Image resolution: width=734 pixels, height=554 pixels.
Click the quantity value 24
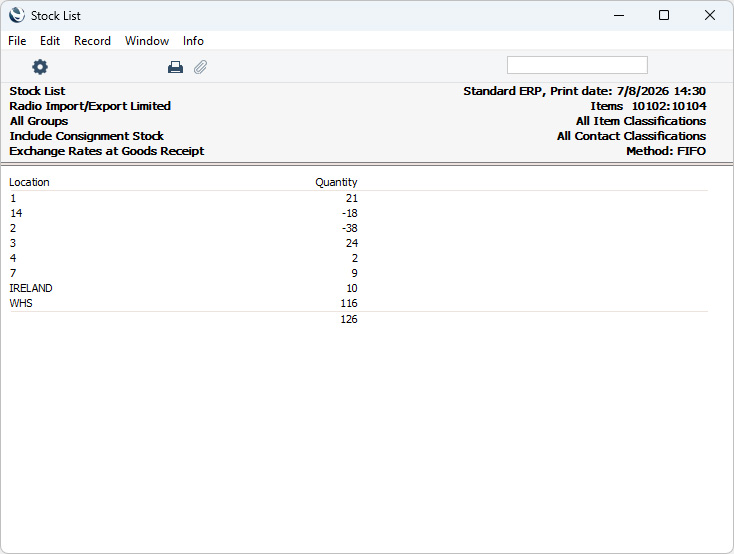point(352,243)
